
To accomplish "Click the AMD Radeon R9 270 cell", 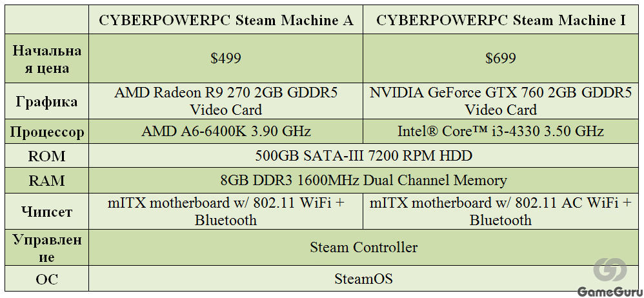I will (x=226, y=101).
